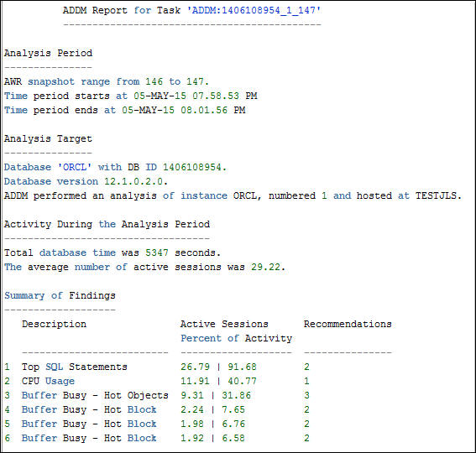The height and width of the screenshot is (453, 476).
Task: Click the 'Top SQL Statements' finding
Action: 75,367
